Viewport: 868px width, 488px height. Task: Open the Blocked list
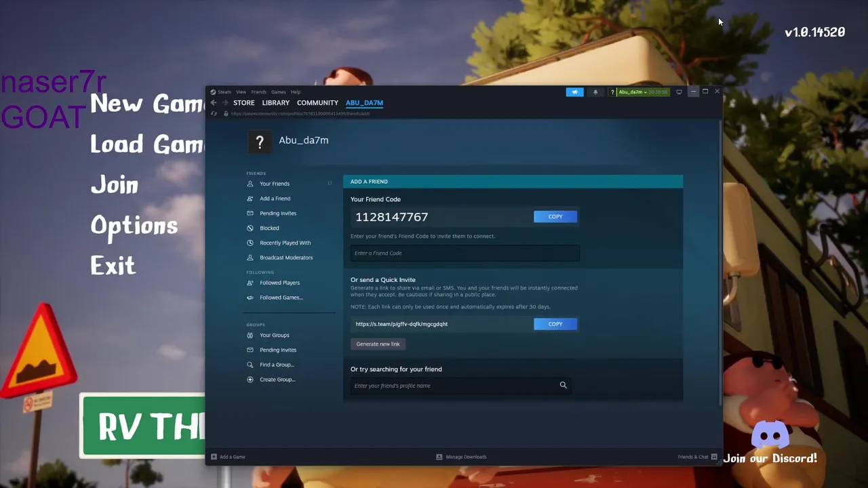point(269,228)
